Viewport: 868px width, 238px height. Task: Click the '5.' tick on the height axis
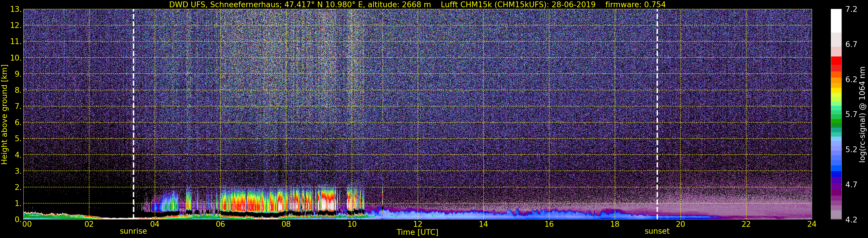(18, 139)
